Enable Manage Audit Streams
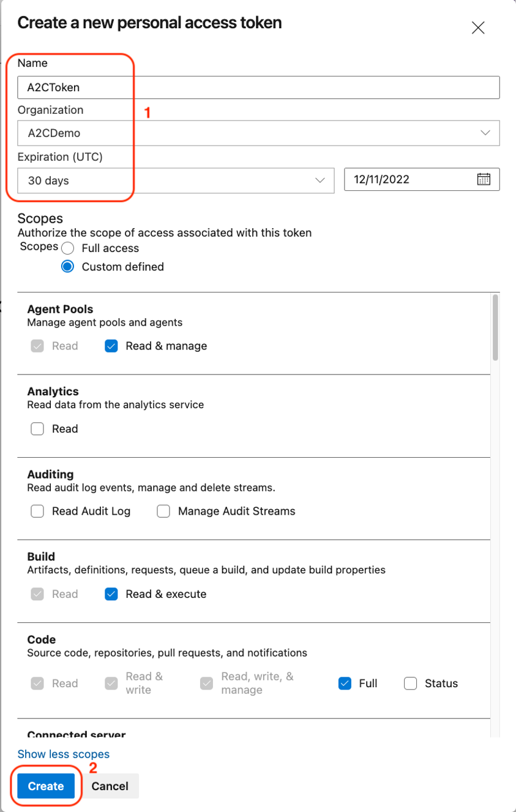The height and width of the screenshot is (812, 516). coord(163,510)
